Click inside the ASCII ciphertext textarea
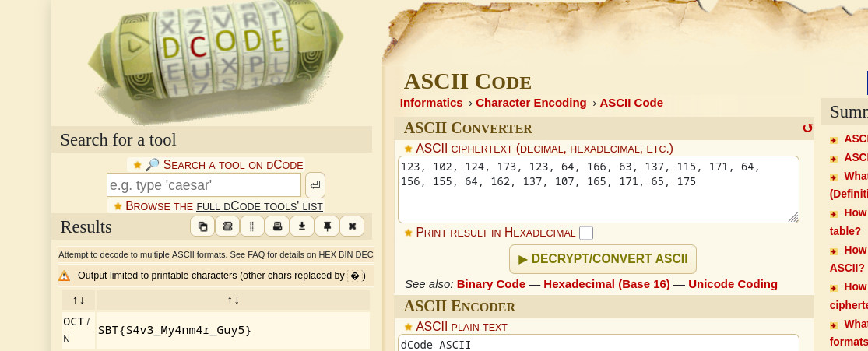The height and width of the screenshot is (351, 868). click(x=599, y=189)
